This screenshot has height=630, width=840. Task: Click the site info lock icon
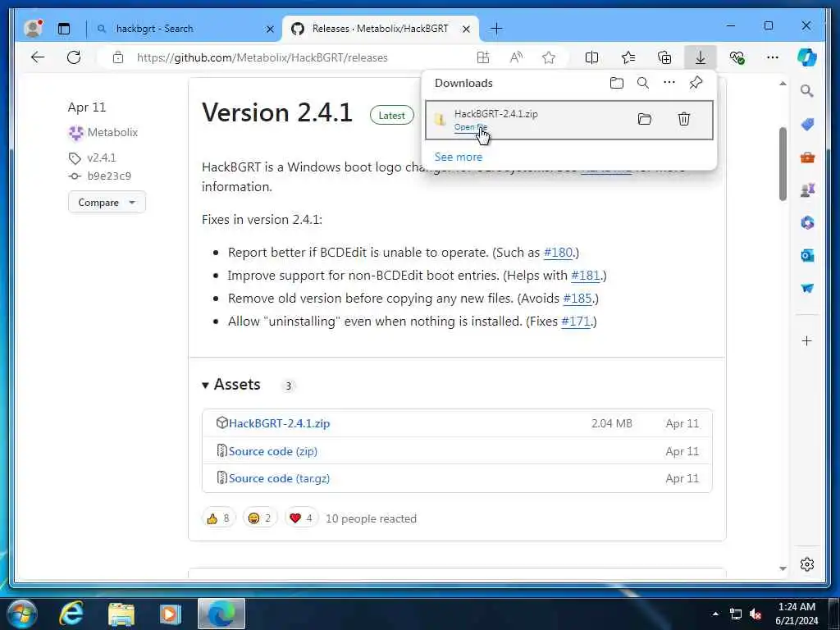118,57
